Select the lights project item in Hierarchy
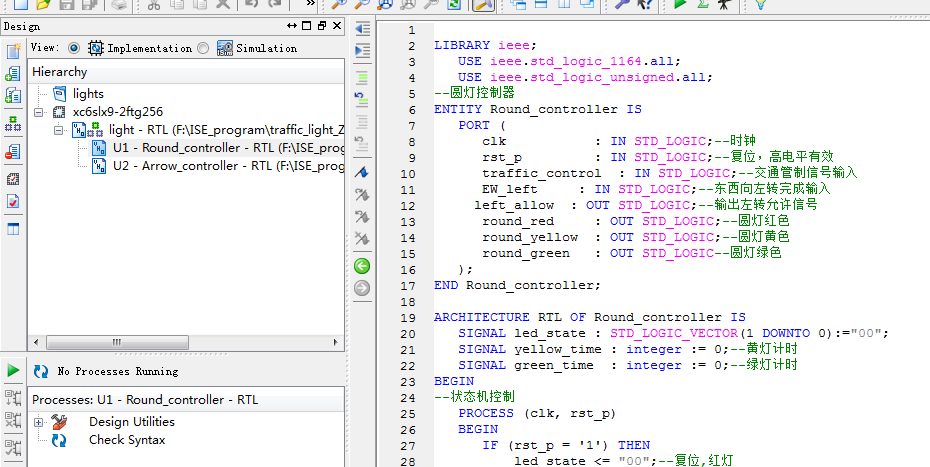The height and width of the screenshot is (467, 930). 88,94
